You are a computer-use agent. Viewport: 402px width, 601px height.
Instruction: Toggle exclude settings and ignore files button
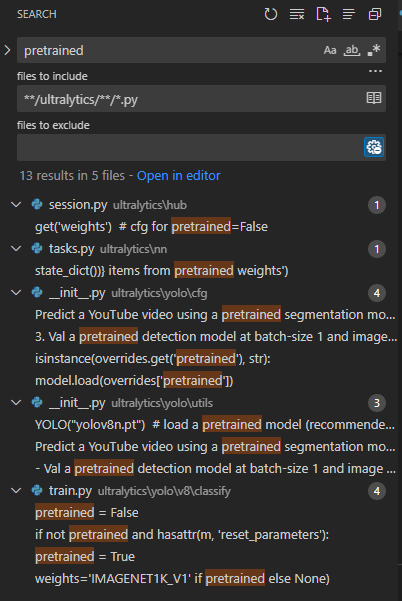(374, 147)
